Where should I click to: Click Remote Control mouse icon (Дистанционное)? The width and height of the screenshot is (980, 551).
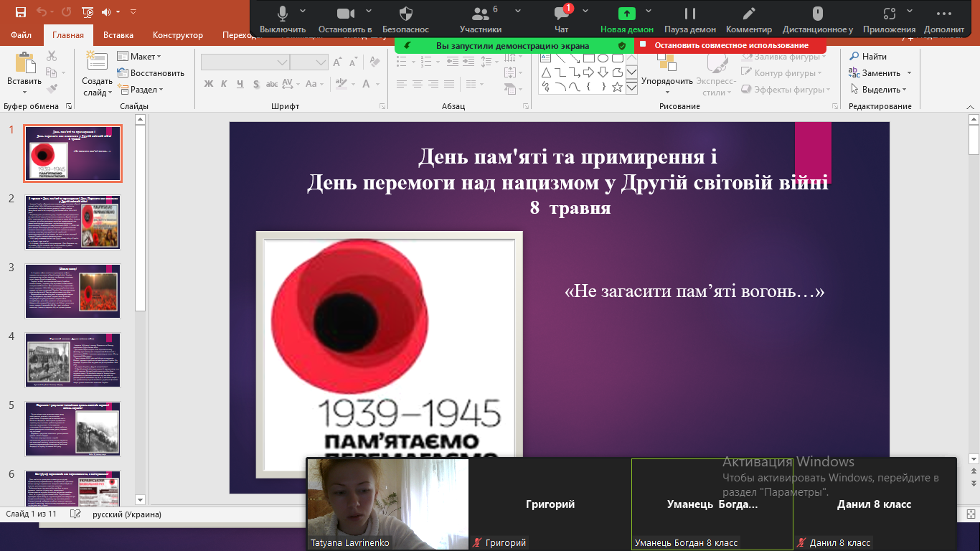(x=817, y=14)
